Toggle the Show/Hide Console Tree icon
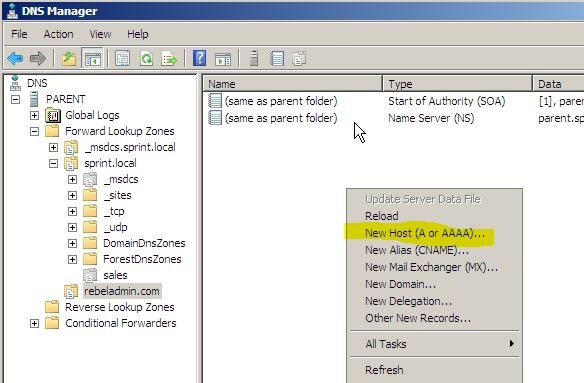 point(92,58)
